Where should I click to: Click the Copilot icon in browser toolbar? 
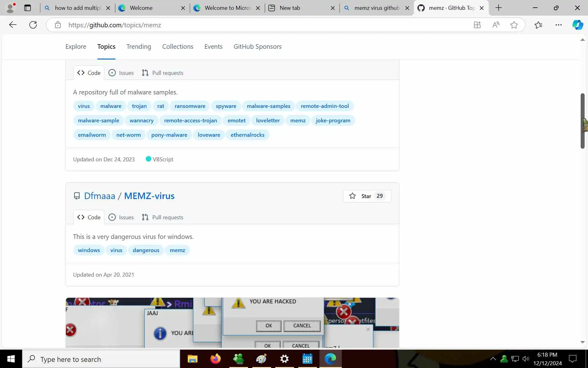tap(578, 25)
